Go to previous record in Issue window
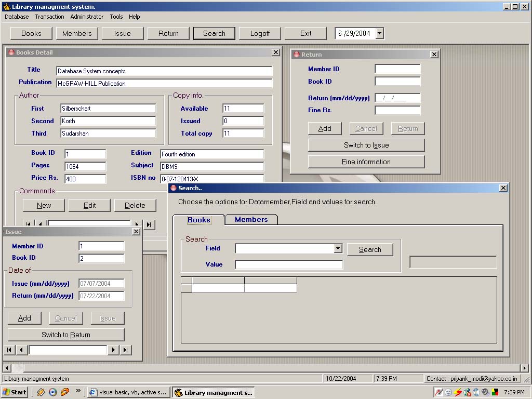Image resolution: width=532 pixels, height=399 pixels. pos(22,350)
